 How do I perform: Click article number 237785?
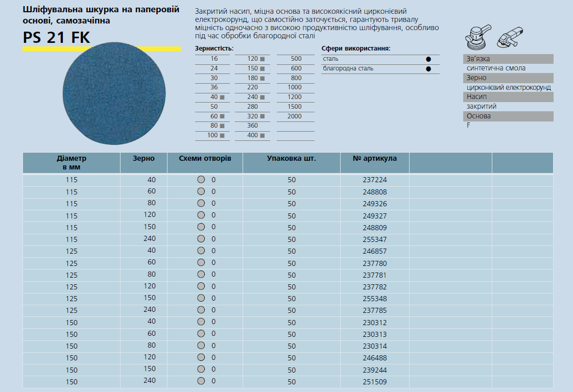[374, 310]
